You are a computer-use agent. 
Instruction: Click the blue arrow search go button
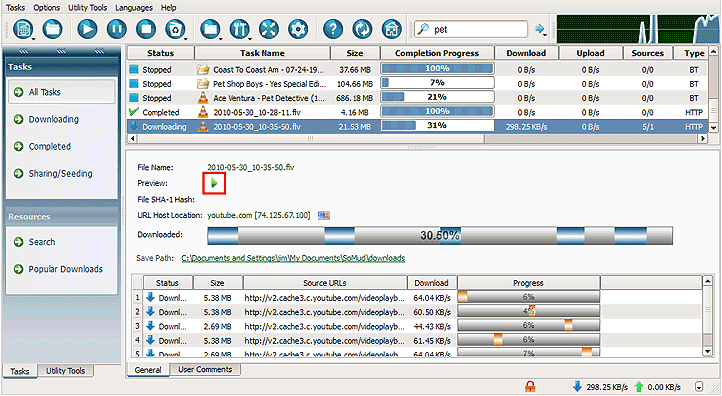pyautogui.click(x=539, y=29)
